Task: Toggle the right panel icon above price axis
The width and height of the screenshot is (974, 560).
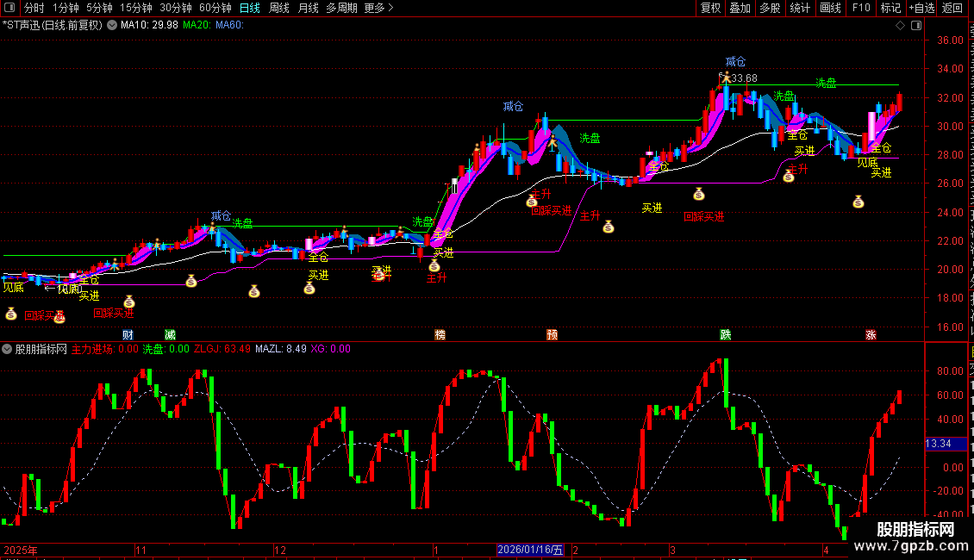Action: coord(916,25)
